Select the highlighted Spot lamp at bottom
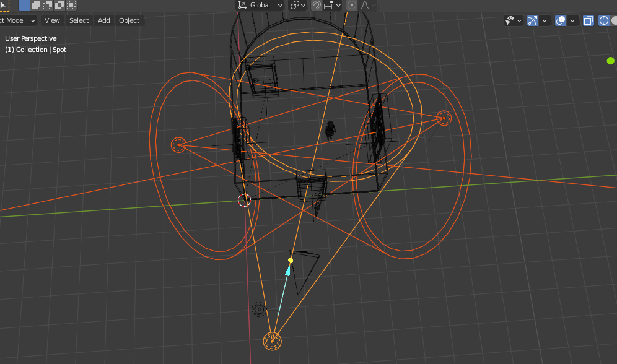 click(272, 341)
